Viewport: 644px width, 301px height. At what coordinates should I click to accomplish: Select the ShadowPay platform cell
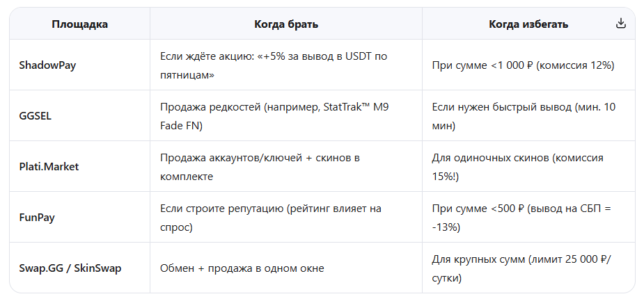[48, 65]
